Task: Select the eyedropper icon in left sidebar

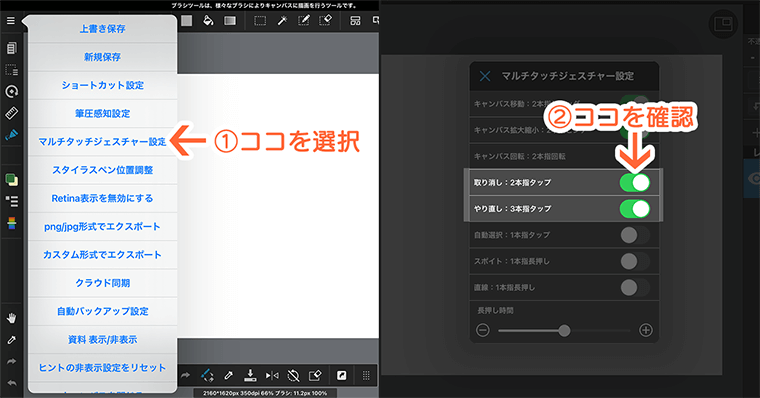Action: (x=12, y=340)
